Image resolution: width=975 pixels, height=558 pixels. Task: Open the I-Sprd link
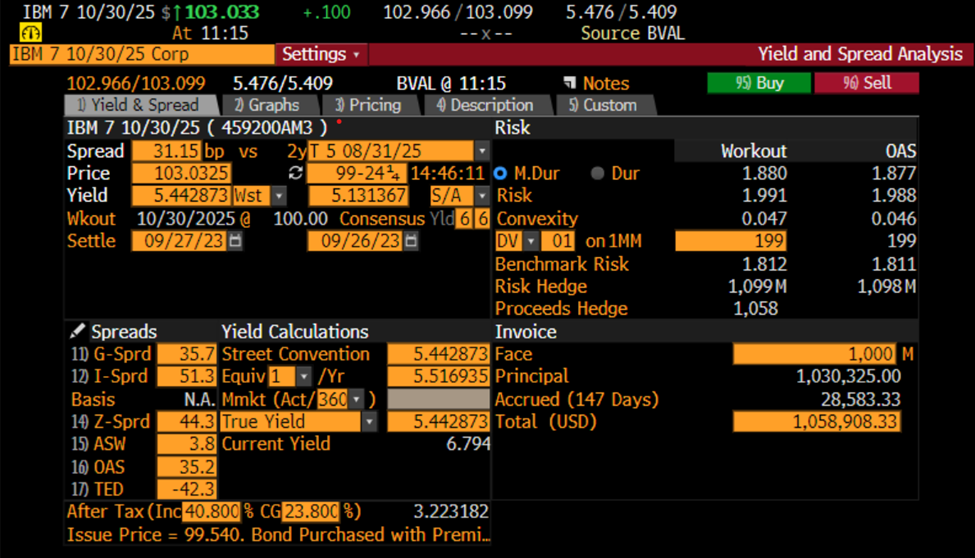click(109, 376)
